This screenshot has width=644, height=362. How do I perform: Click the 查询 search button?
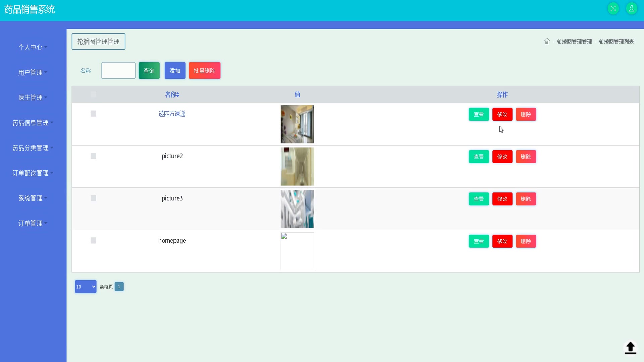(149, 70)
